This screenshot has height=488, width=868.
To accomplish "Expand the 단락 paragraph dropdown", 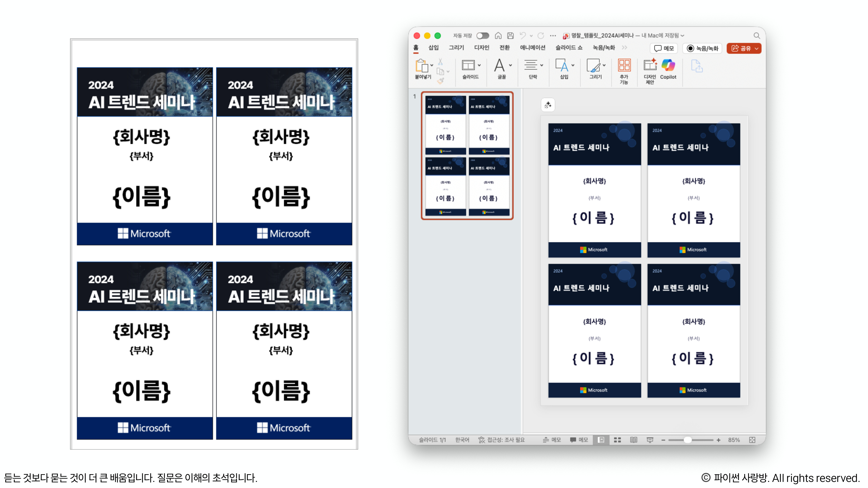I will click(542, 65).
